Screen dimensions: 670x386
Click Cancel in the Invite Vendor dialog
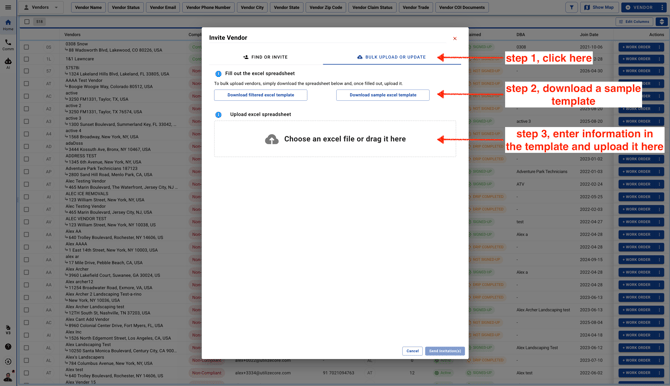[x=412, y=351]
